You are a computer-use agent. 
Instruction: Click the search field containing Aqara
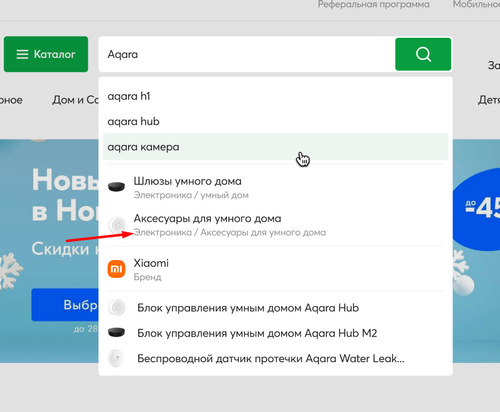[x=247, y=54]
